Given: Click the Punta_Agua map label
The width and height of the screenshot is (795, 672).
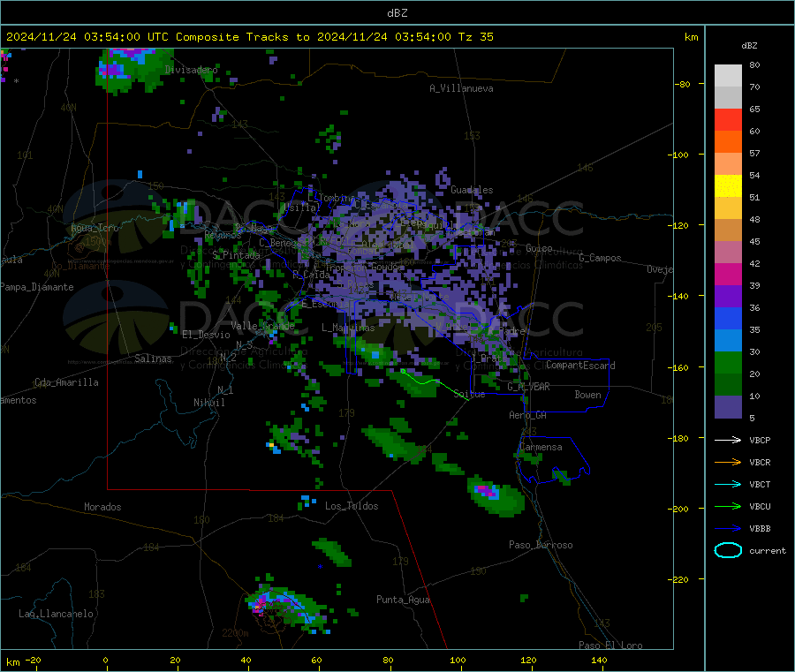Looking at the screenshot, I should tap(403, 600).
